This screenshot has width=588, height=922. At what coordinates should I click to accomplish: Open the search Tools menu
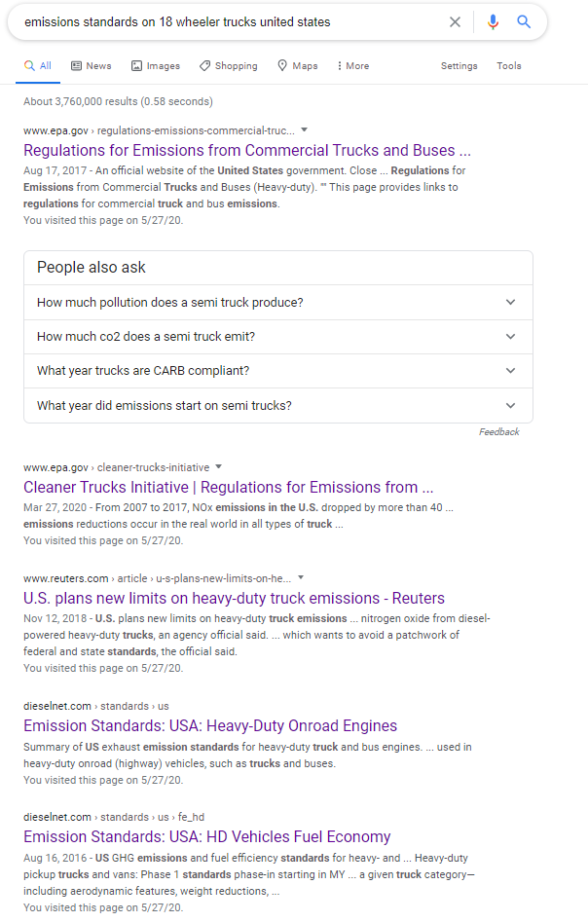coord(509,66)
